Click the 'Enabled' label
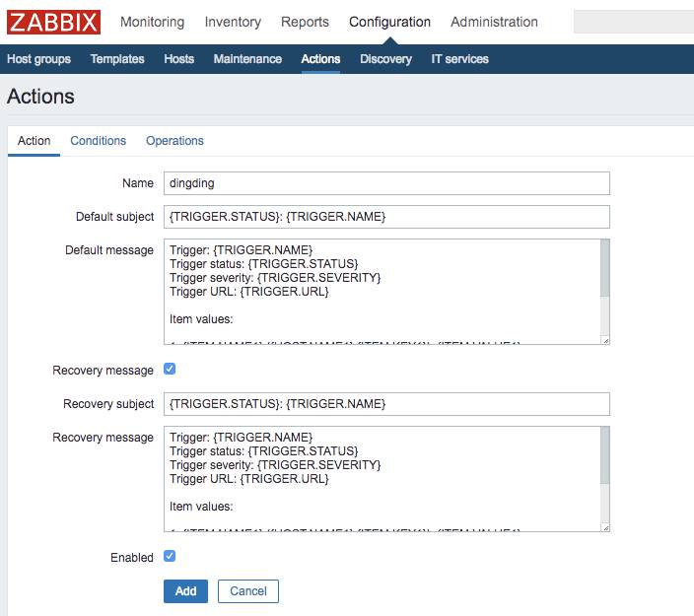This screenshot has height=616, width=694. (x=132, y=558)
